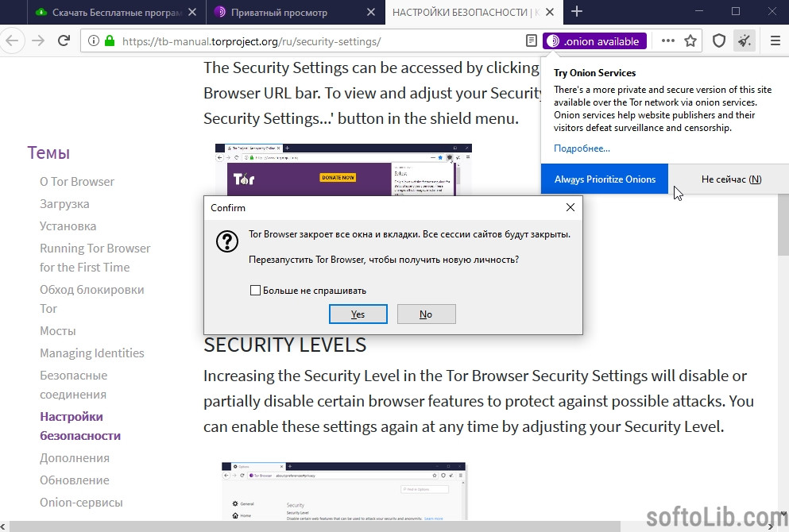The width and height of the screenshot is (789, 532).
Task: Confirm restart by clicking Yes
Action: [x=358, y=314]
